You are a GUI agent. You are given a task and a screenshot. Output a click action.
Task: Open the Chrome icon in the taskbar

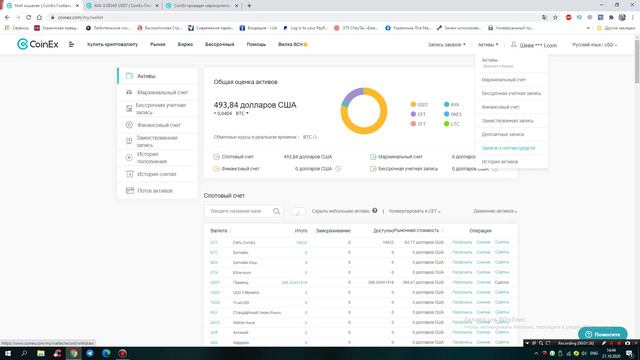click(x=73, y=353)
